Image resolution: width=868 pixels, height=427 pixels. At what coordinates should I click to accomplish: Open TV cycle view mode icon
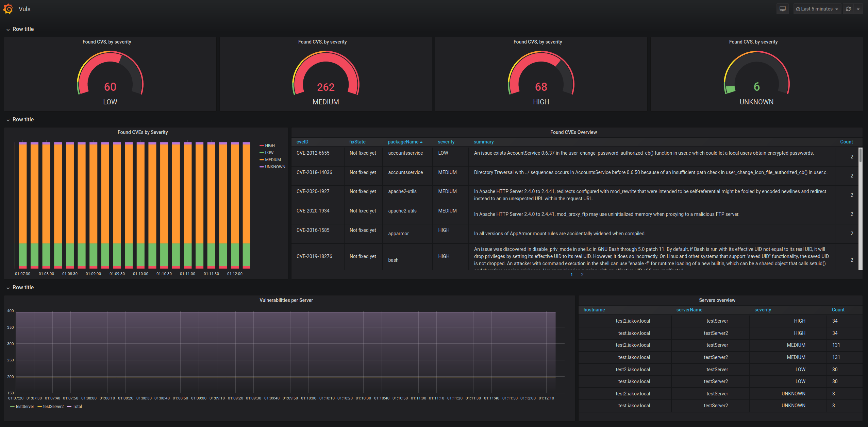tap(782, 9)
